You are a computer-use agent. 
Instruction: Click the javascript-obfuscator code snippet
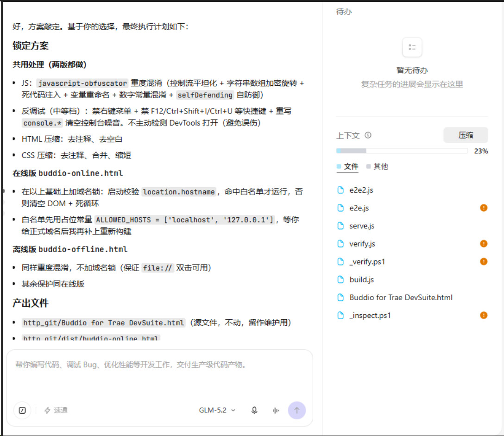[82, 83]
